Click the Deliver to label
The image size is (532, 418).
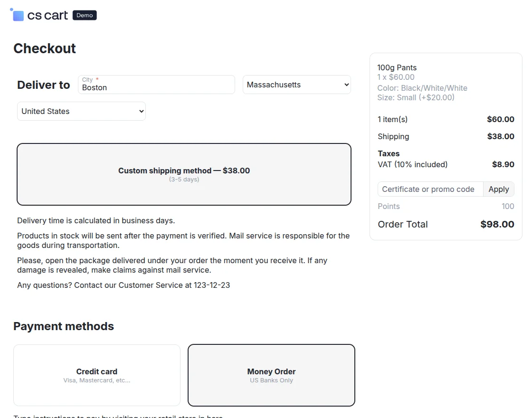(x=43, y=85)
